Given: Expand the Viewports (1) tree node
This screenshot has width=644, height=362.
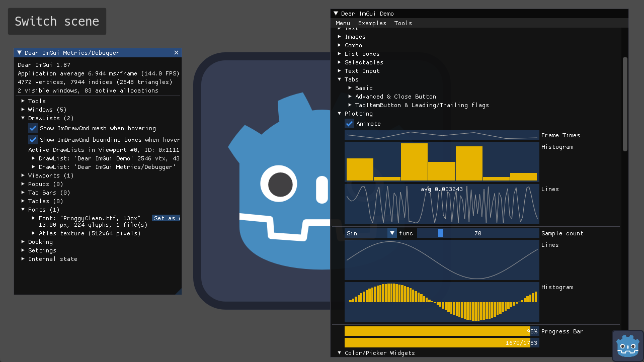Looking at the screenshot, I should coord(23,175).
